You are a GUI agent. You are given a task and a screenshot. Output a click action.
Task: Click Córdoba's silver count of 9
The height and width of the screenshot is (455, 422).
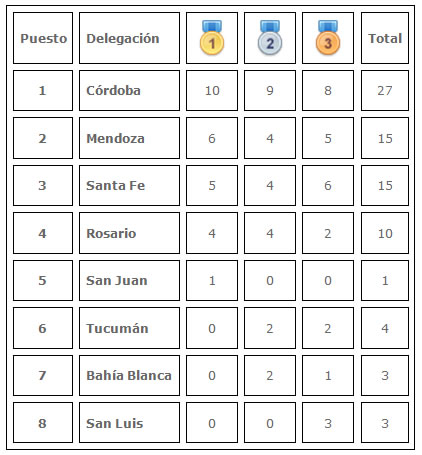pos(270,90)
